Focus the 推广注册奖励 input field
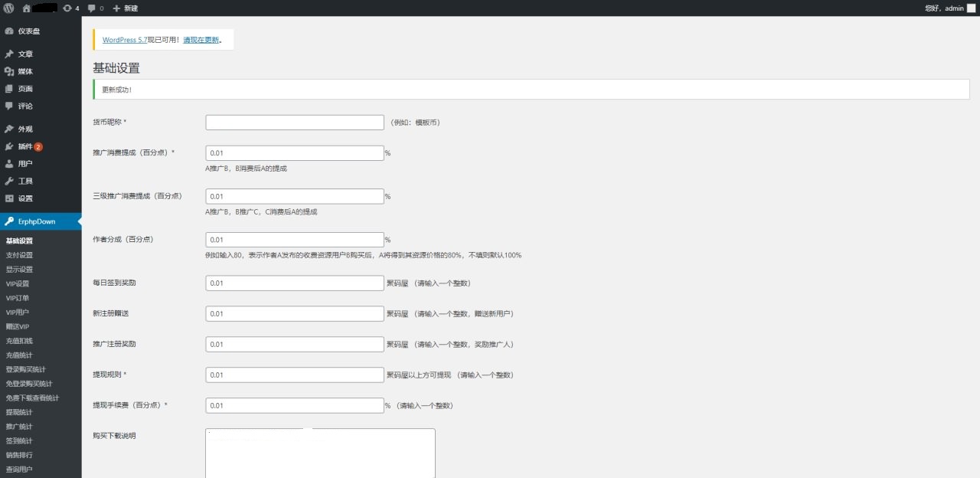This screenshot has width=980, height=478. pos(295,345)
